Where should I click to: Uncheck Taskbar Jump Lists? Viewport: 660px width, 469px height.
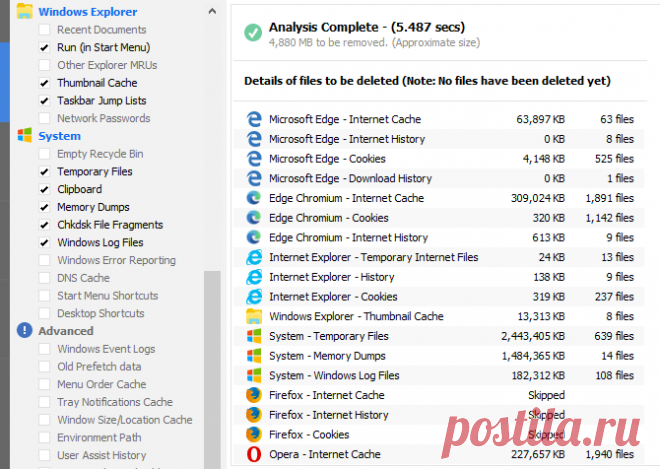(44, 101)
